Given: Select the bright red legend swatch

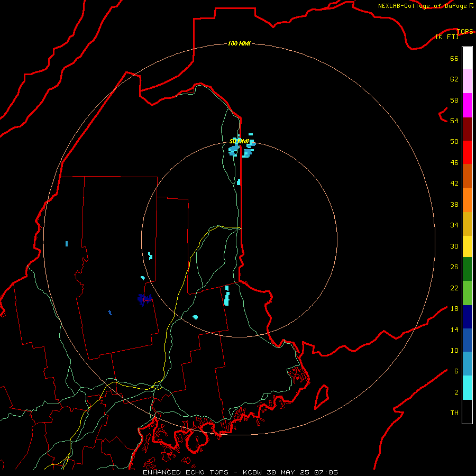Looking at the screenshot, I should (x=467, y=152).
